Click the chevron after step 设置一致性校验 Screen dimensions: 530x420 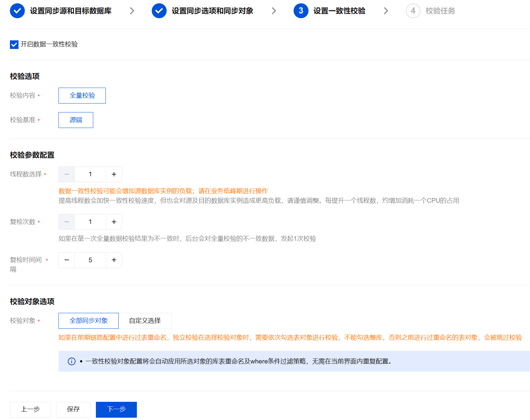coord(386,11)
